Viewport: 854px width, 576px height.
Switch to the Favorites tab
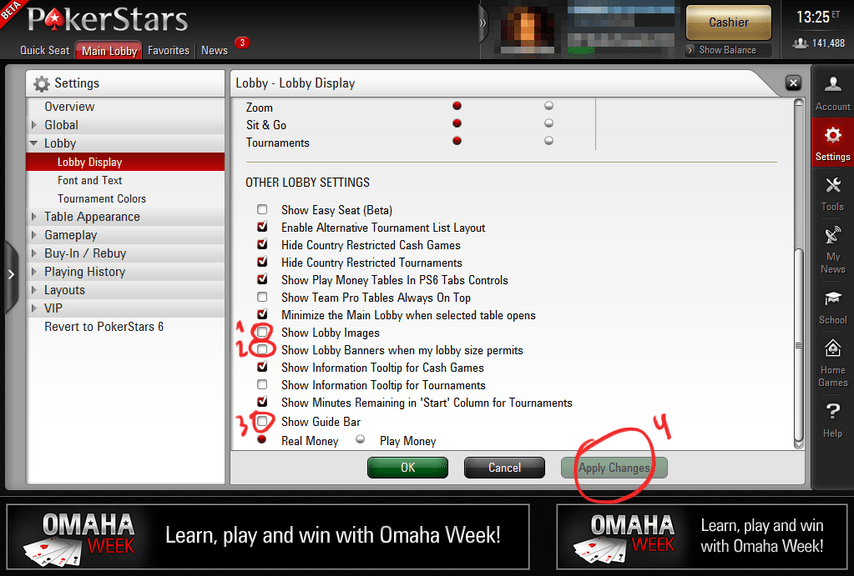[x=168, y=50]
